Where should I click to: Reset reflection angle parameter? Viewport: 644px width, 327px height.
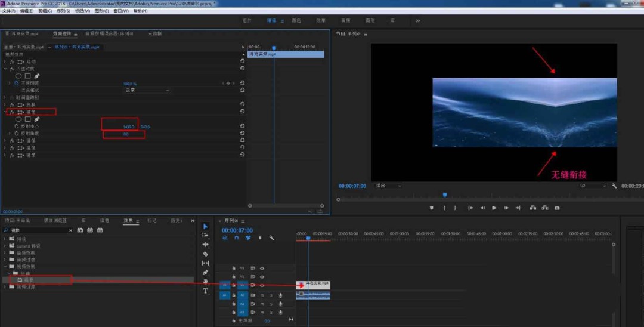tap(242, 134)
